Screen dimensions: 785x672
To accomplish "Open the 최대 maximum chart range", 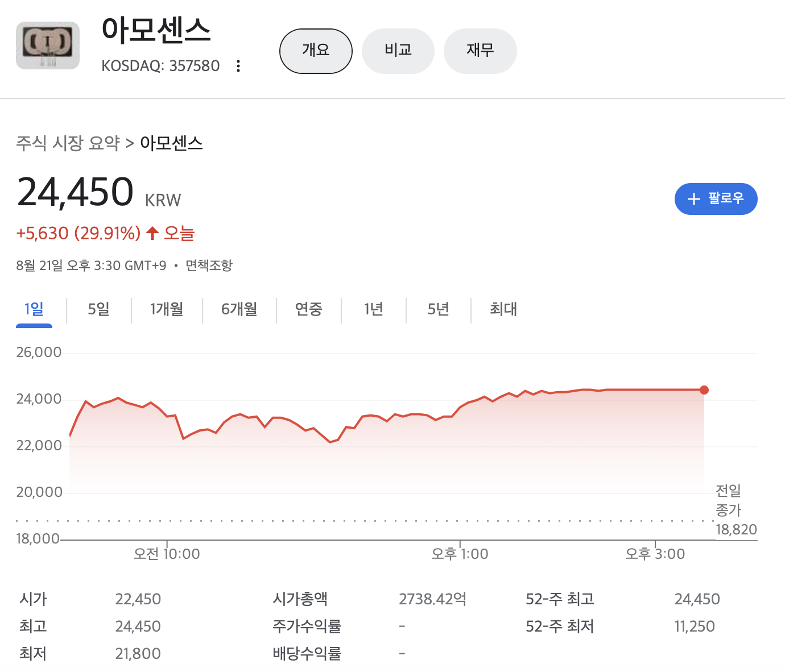I will [503, 309].
